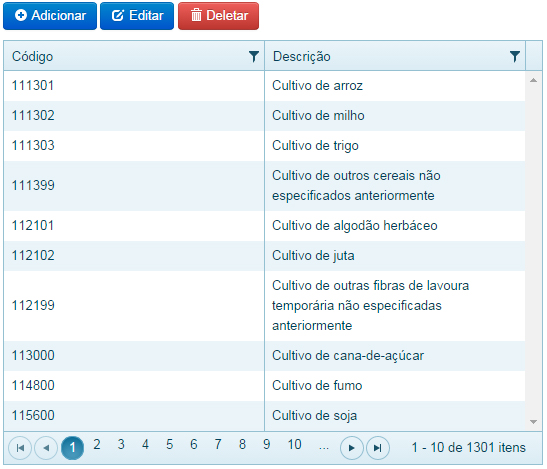Go to page 7

tap(218, 445)
